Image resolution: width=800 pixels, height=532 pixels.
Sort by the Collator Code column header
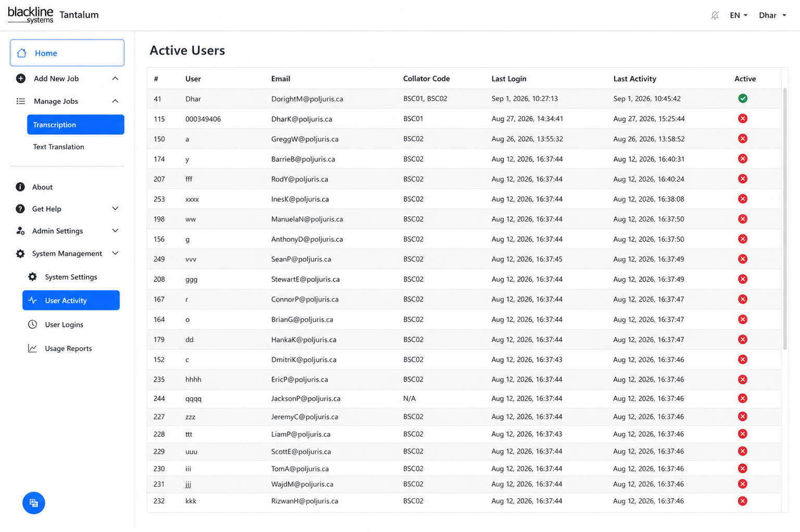tap(426, 79)
